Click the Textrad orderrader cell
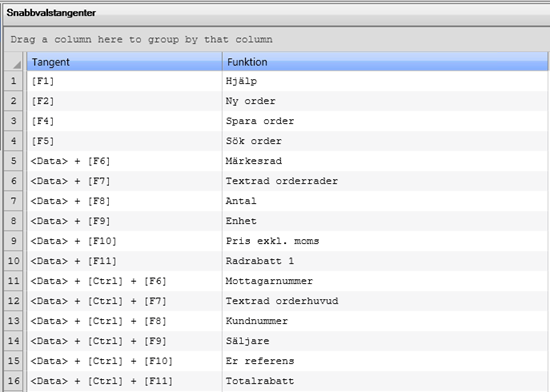550x392 pixels. click(385, 181)
